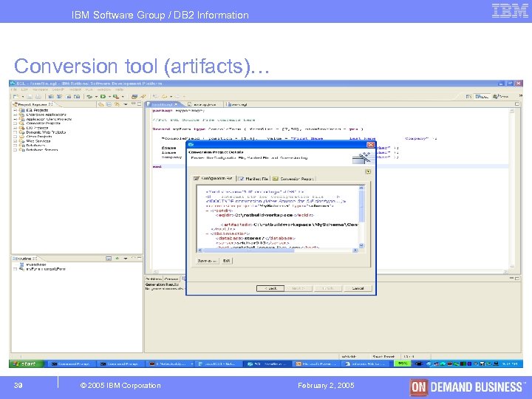The width and height of the screenshot is (532, 399).
Task: Open the Outline view menu dropdown arrow
Action: [125, 259]
